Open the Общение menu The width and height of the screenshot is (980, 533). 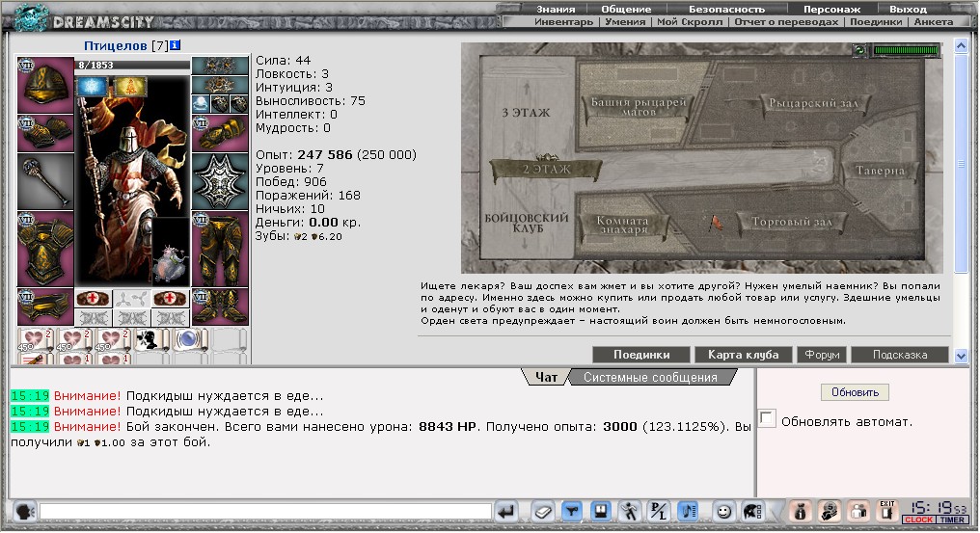(626, 9)
